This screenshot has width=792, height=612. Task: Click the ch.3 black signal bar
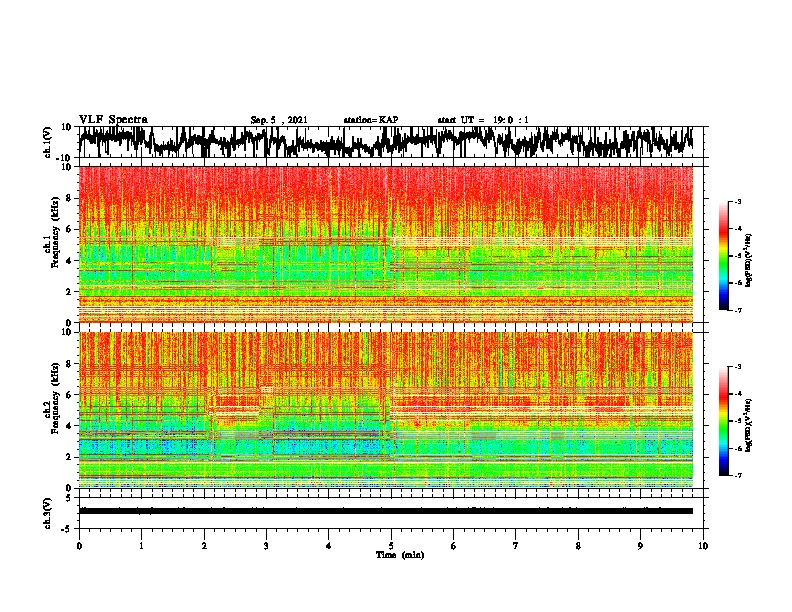(386, 511)
